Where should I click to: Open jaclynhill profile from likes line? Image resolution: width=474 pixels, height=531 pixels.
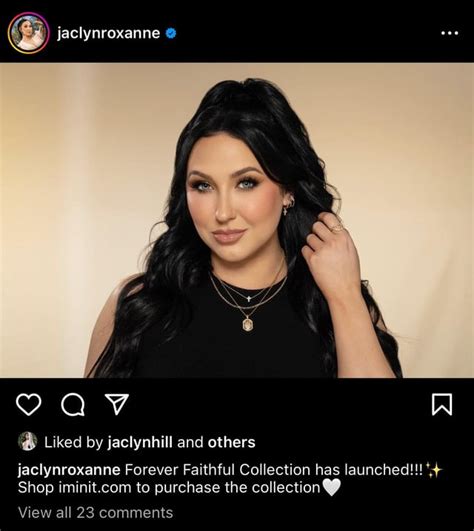tap(140, 442)
